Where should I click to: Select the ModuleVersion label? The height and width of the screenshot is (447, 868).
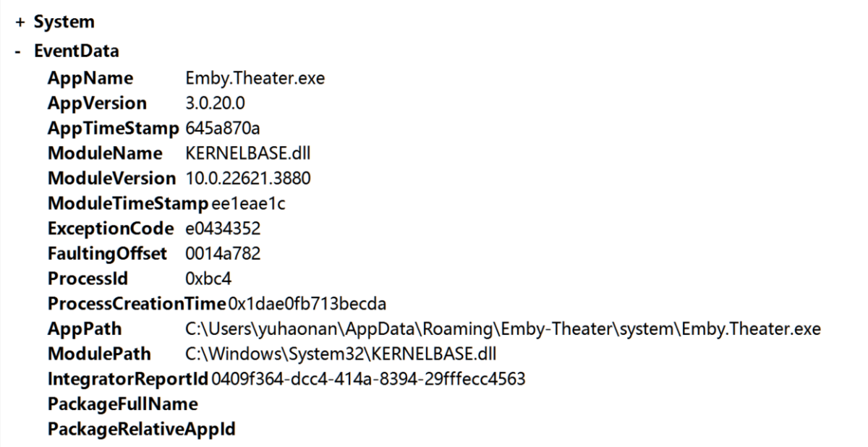click(x=111, y=179)
